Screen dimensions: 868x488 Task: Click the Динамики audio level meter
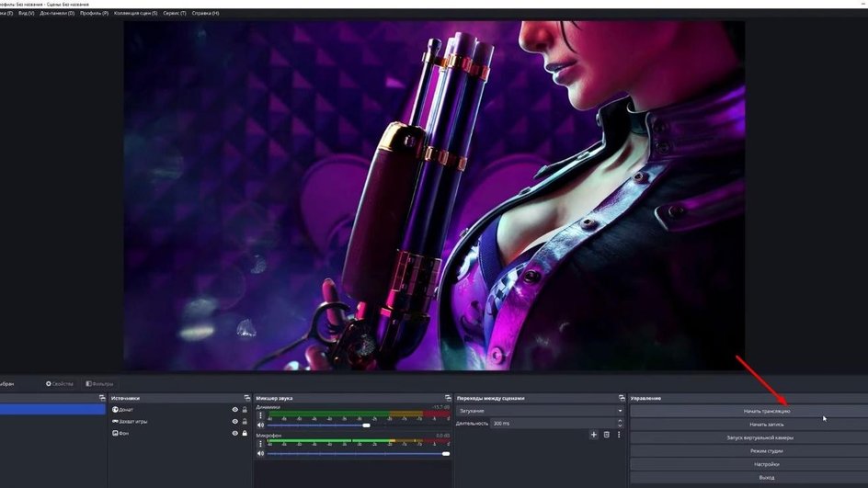(x=359, y=414)
